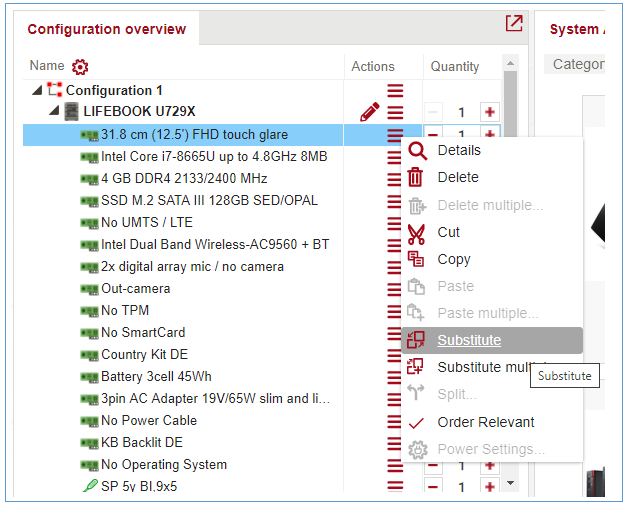
Task: Click the icon beside Substitute multiple
Action: pyautogui.click(x=415, y=366)
